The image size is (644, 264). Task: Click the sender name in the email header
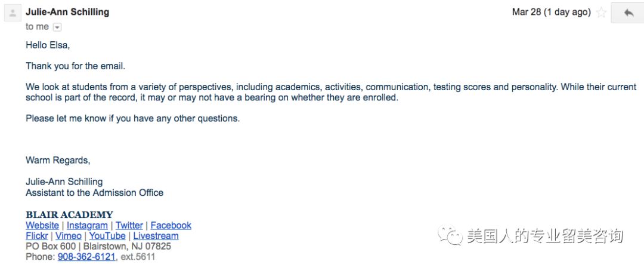coord(67,12)
